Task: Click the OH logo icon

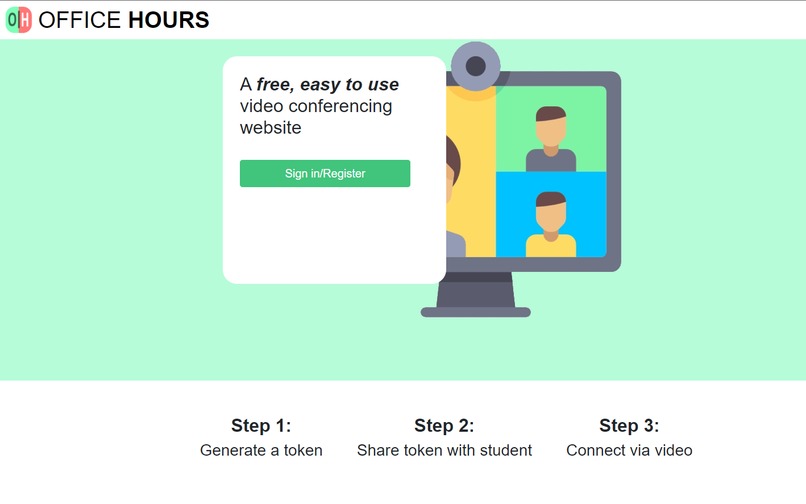Action: pyautogui.click(x=19, y=20)
